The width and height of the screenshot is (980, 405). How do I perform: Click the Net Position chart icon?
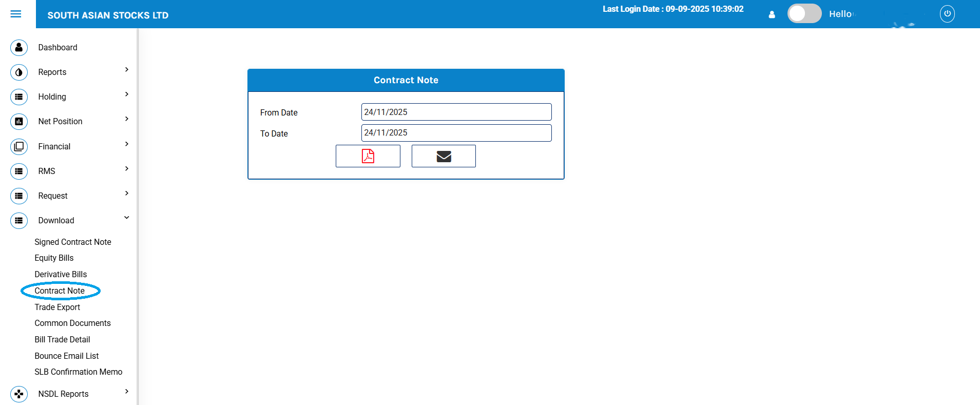(19, 122)
